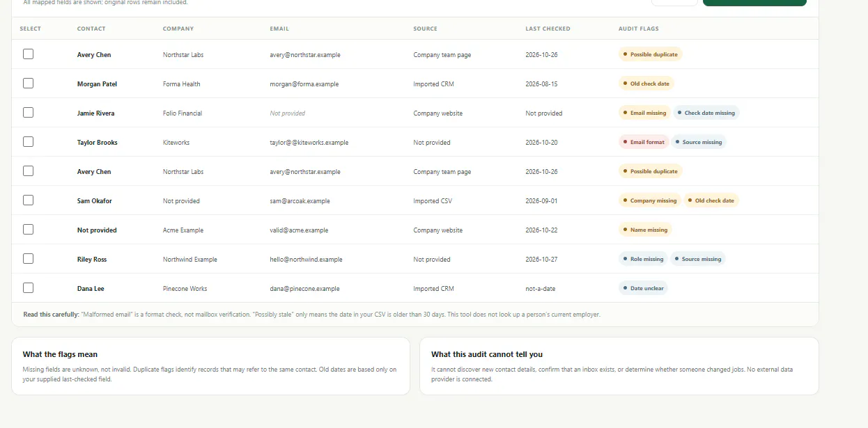Screen dimensions: 868x428
Task: Click the Role missing flag
Action: coord(643,259)
